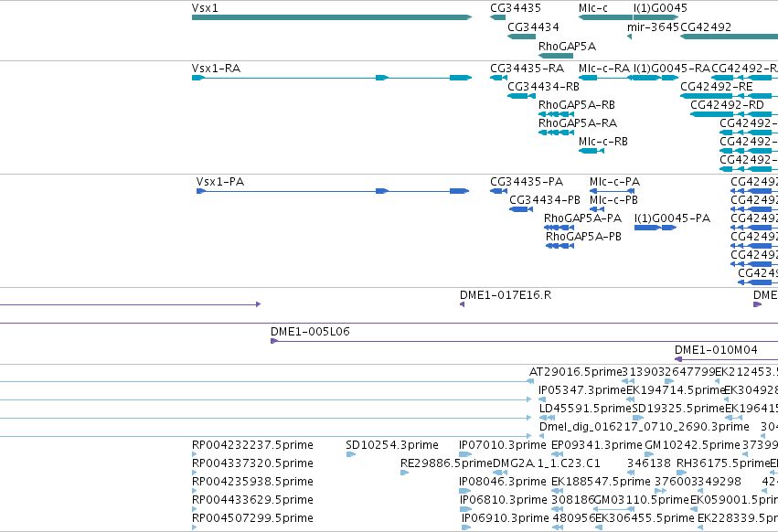
Task: Select the IP06810.3prime EST label
Action: 503,500
